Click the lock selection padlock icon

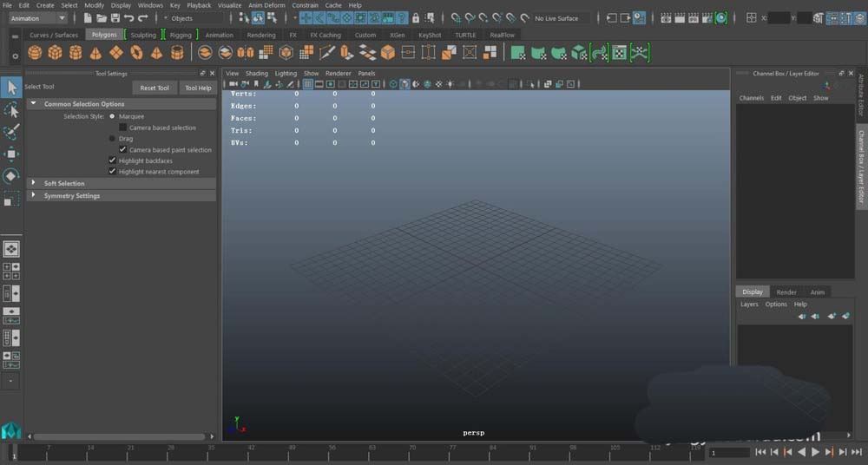point(416,18)
